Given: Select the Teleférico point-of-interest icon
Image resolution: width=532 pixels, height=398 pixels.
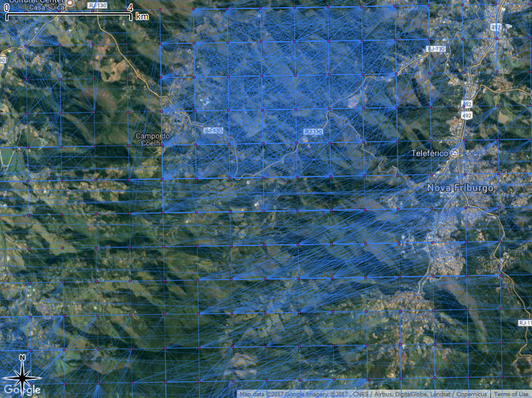Looking at the screenshot, I should tap(454, 153).
